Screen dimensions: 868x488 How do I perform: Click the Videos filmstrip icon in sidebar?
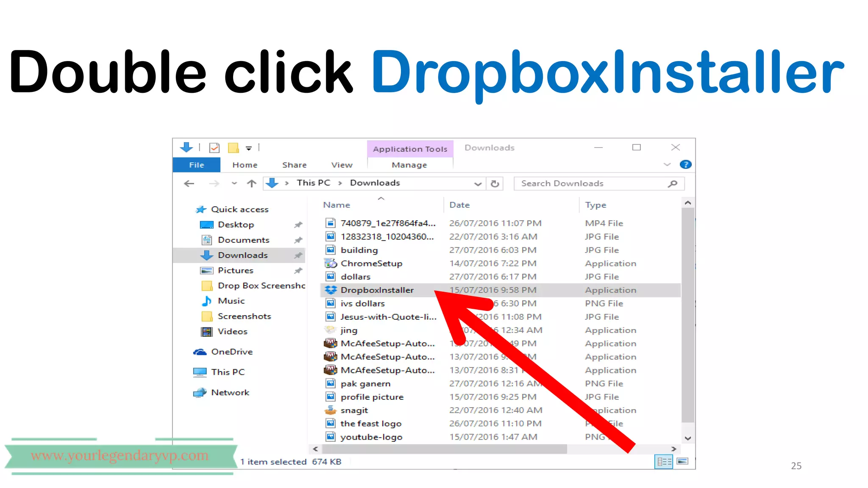[207, 332]
